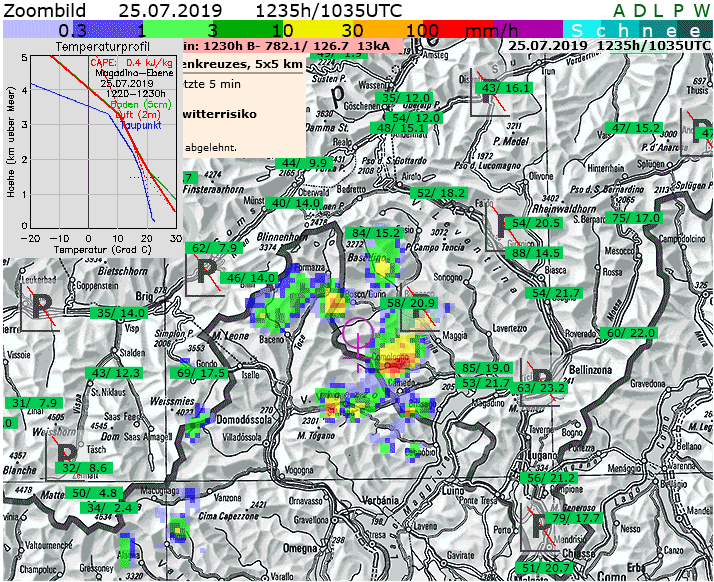714x582 pixels.
Task: Click the dark-blue 1 mm/h legend segment
Action: tap(108, 29)
